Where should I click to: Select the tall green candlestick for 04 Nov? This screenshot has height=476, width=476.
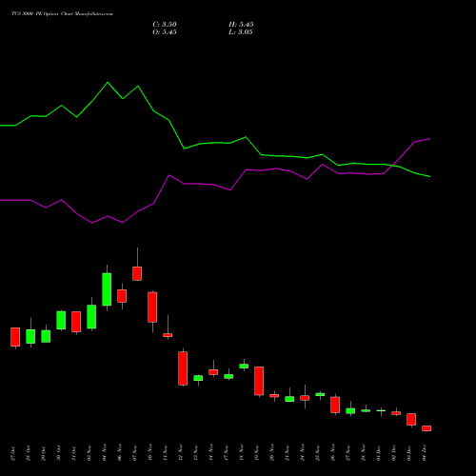point(107,289)
